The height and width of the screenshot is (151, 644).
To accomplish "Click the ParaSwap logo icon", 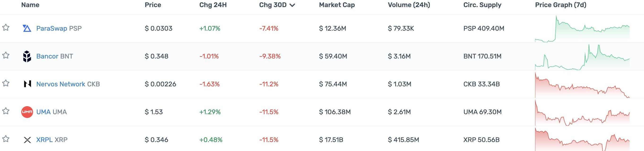I will 27,29.
